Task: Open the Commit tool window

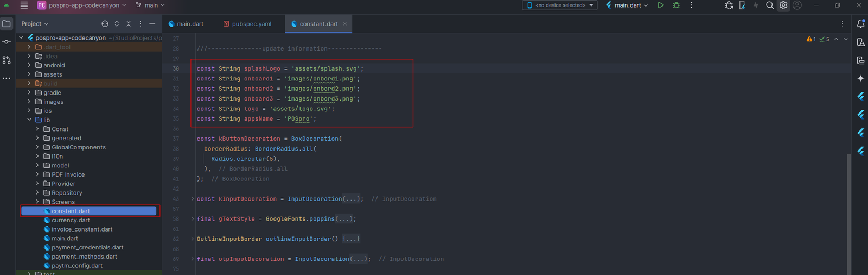Action: 7,42
